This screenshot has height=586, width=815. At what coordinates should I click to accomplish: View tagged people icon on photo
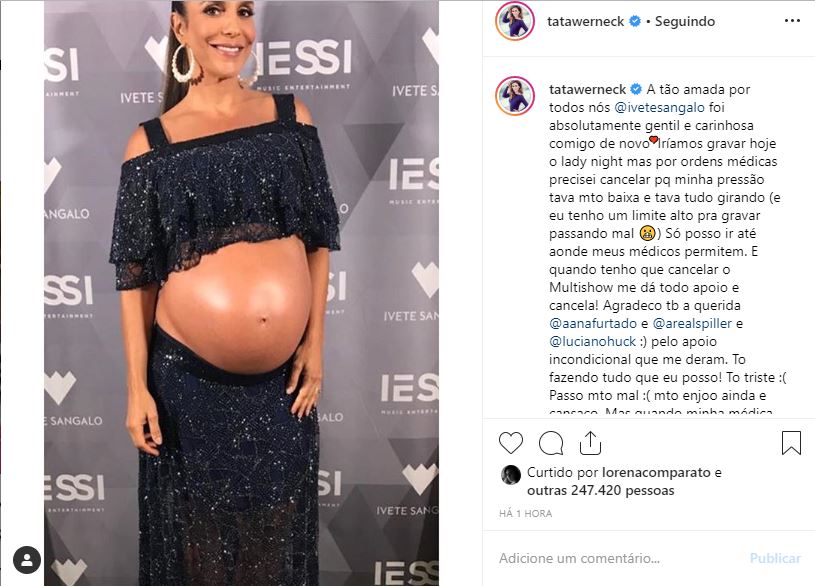point(27,560)
